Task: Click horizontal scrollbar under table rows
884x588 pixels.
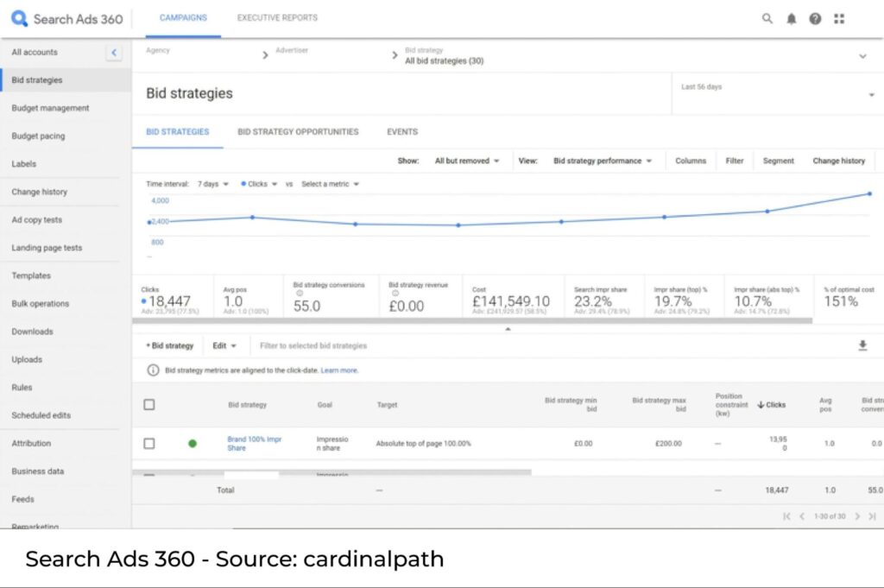Action: pyautogui.click(x=332, y=472)
